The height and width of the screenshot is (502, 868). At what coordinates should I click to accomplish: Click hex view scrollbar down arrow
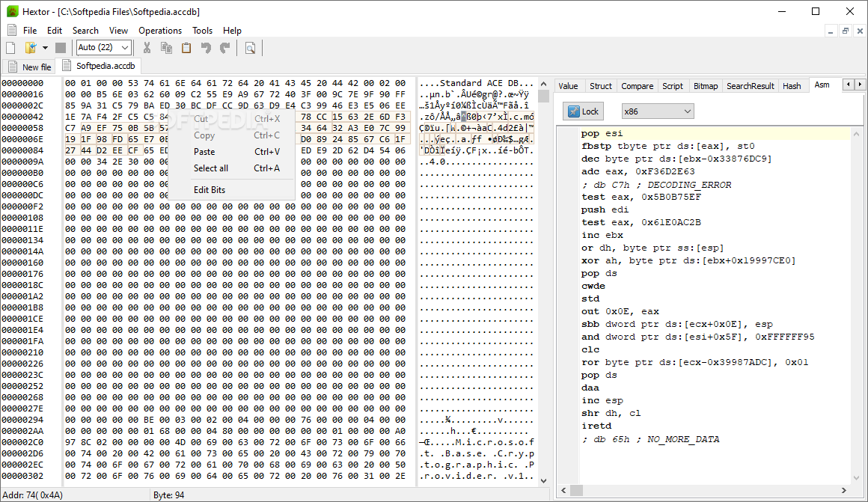click(543, 481)
